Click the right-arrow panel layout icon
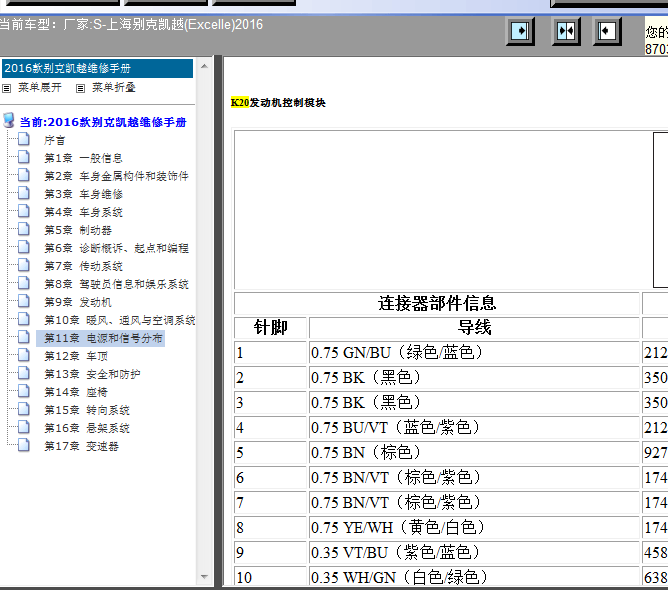Screen dimensions: 668x590 click(520, 31)
